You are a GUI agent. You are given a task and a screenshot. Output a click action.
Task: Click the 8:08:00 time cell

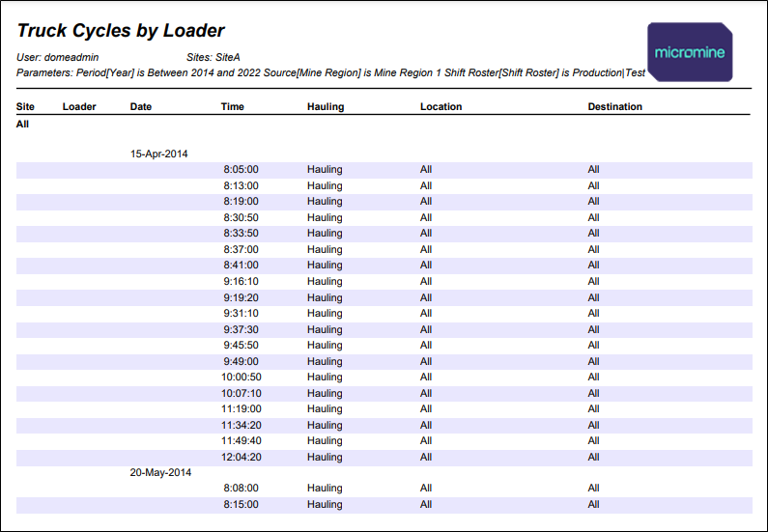[x=241, y=488]
